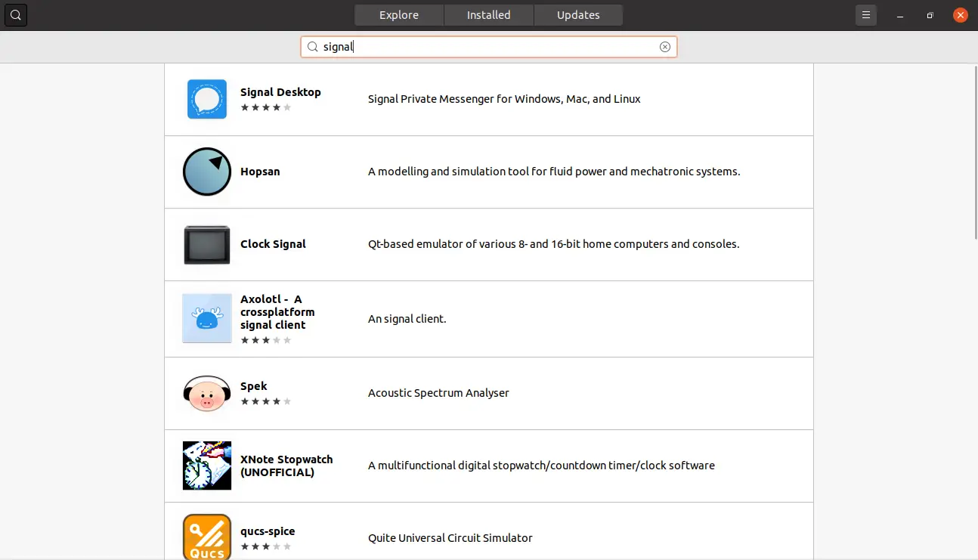
Task: Close the Software window
Action: tap(961, 15)
